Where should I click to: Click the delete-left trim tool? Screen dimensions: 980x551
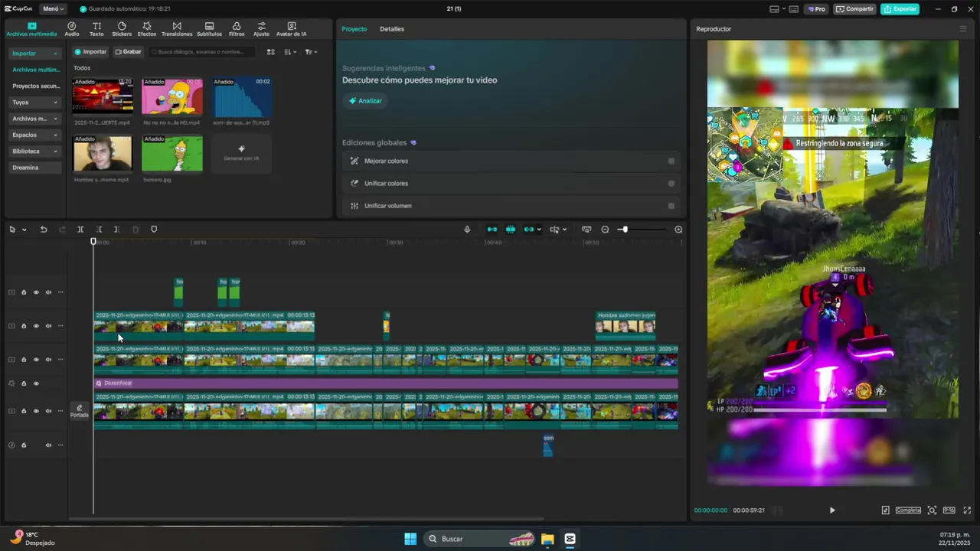tap(99, 230)
